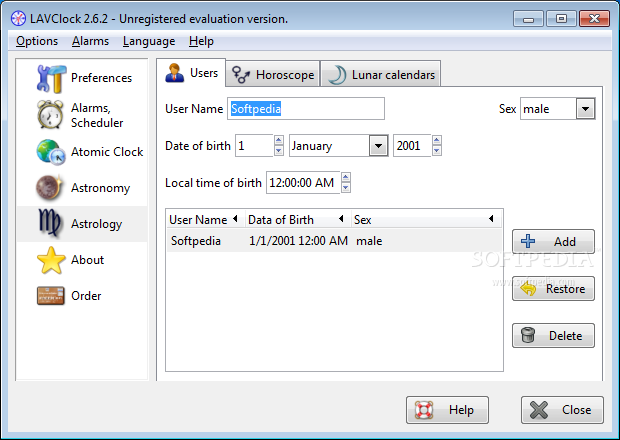Increase the birth year 2001 spinner
Screen dimensions: 620x440
(437, 140)
